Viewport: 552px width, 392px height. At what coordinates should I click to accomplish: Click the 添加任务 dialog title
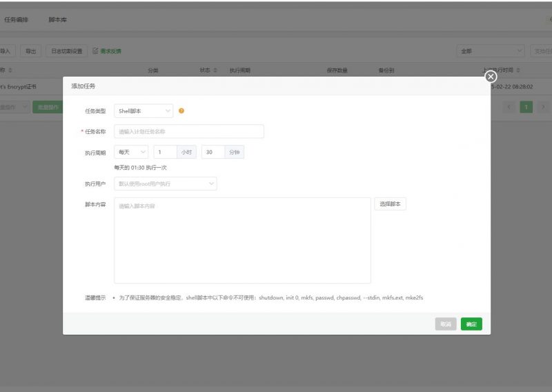[83, 86]
